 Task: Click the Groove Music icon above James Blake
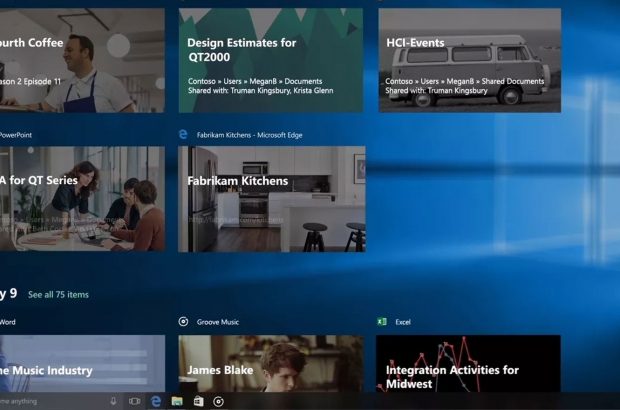tap(183, 321)
